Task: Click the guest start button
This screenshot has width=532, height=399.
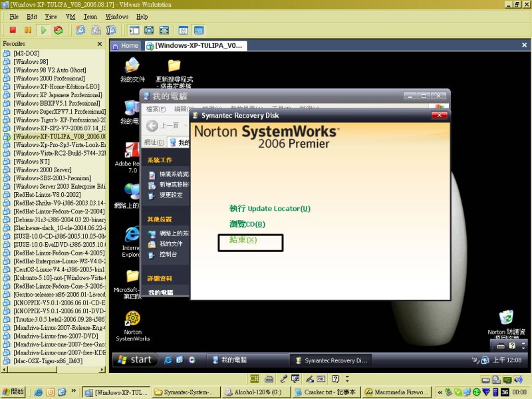Action: (135, 360)
